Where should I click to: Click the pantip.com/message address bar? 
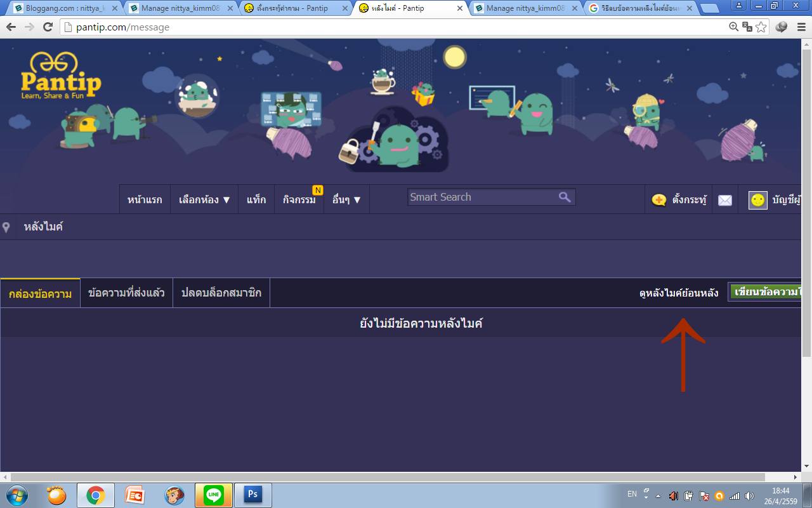393,27
